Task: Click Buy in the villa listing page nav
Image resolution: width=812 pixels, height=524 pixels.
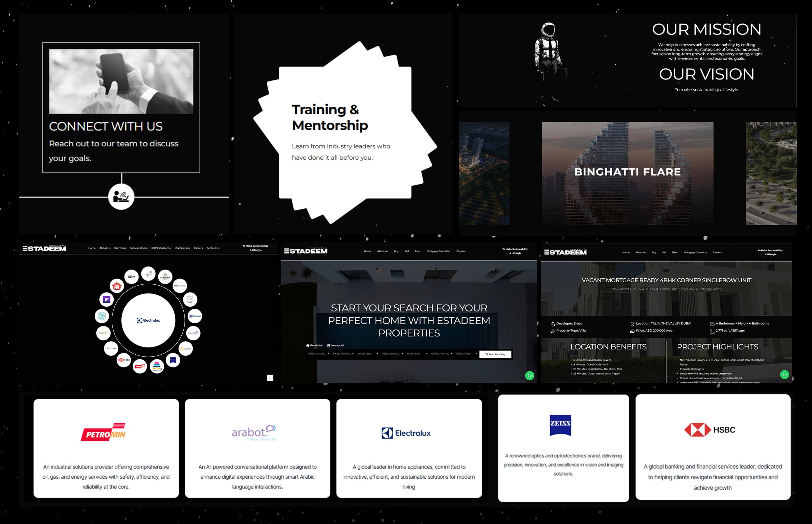Action: tap(654, 253)
